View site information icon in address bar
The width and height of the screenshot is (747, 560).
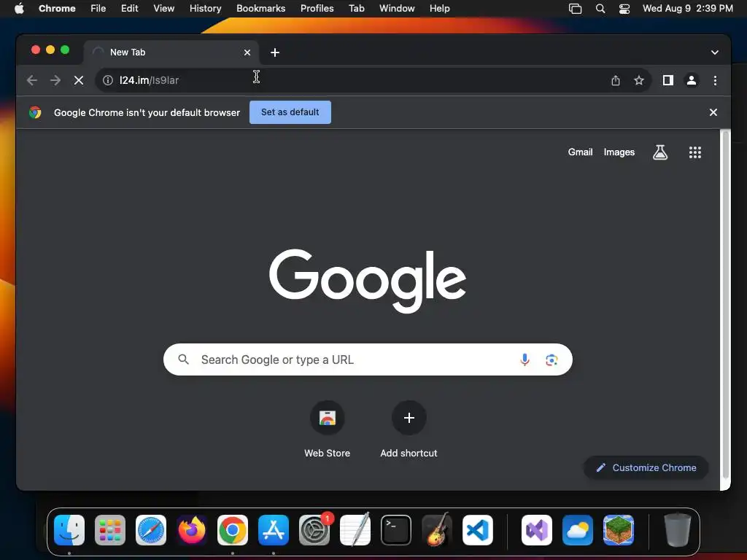click(x=108, y=80)
